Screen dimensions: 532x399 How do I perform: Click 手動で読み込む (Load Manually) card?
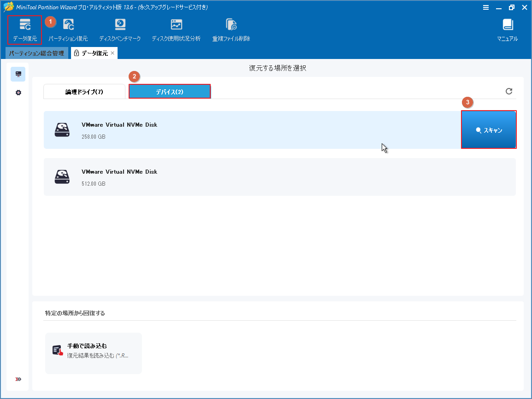pyautogui.click(x=94, y=353)
